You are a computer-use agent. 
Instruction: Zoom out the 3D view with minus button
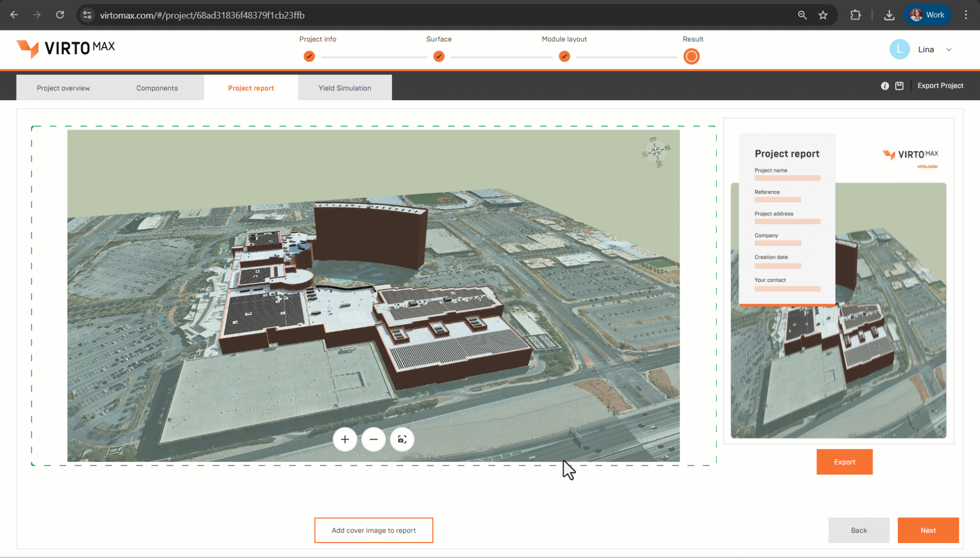tap(373, 440)
